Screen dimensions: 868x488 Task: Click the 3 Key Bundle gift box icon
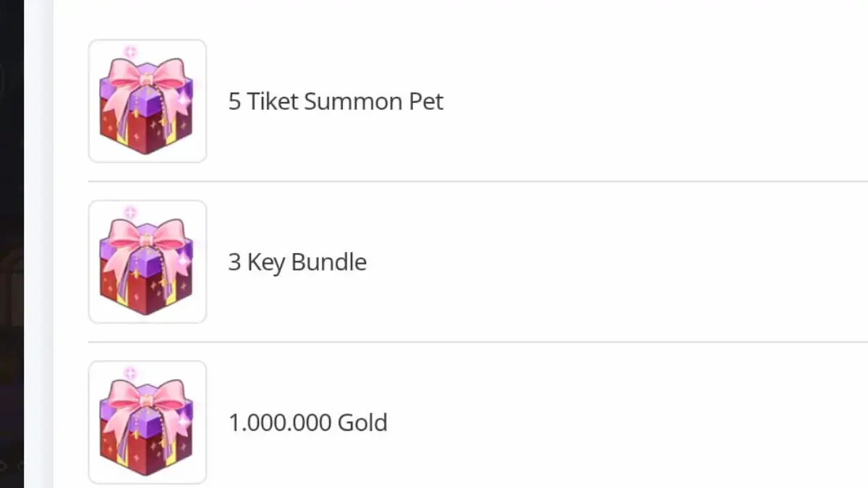click(x=147, y=262)
